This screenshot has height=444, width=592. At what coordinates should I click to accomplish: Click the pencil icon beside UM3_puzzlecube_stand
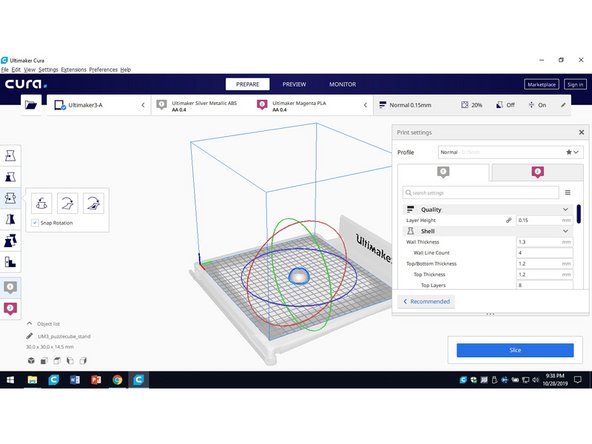click(29, 336)
